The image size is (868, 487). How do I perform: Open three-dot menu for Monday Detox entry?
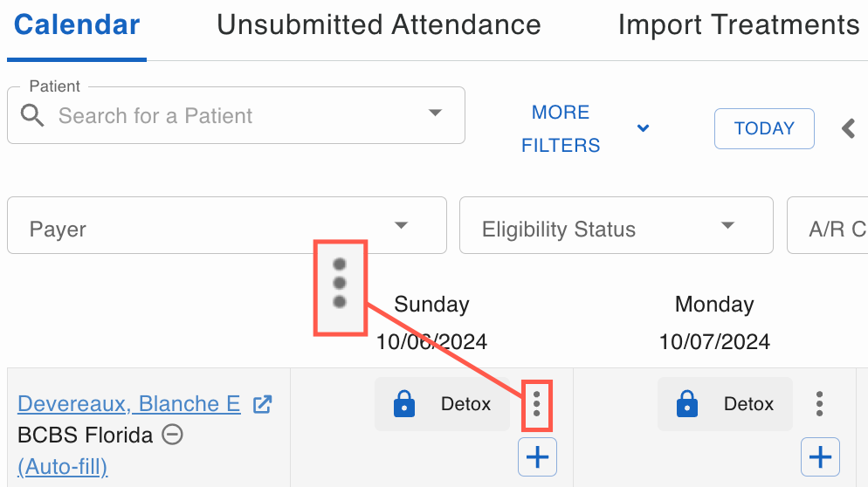(819, 404)
